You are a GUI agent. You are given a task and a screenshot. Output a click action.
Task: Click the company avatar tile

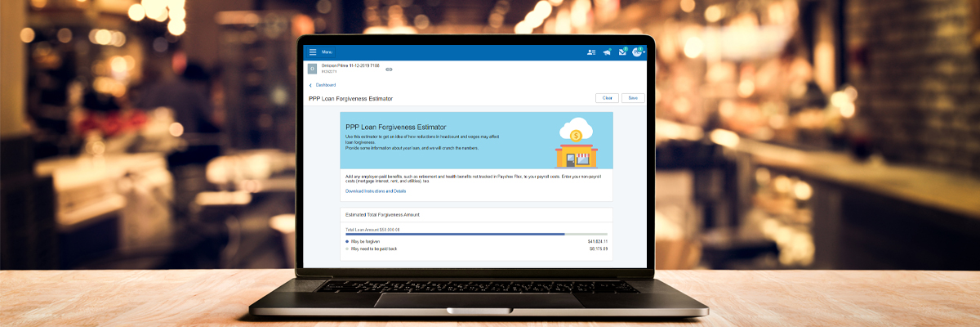[311, 69]
